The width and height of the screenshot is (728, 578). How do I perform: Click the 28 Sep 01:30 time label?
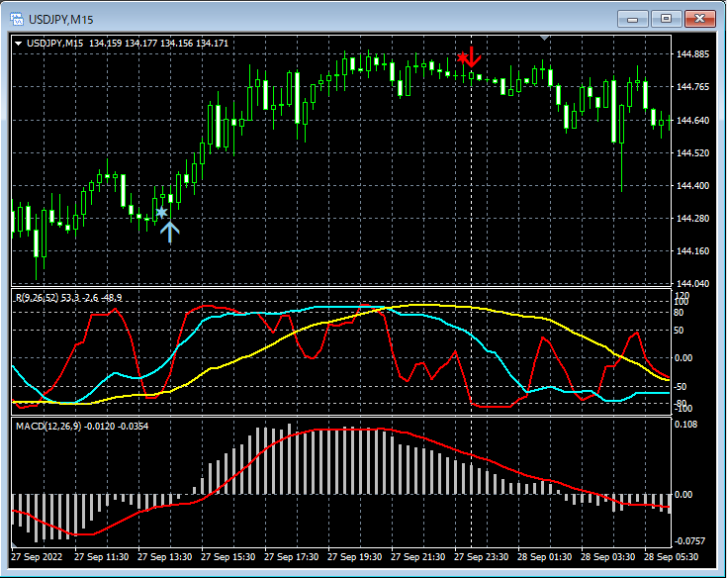[547, 557]
